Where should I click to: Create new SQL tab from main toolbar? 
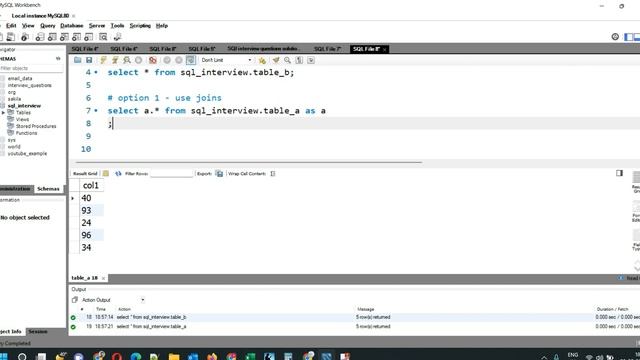(x=2, y=37)
